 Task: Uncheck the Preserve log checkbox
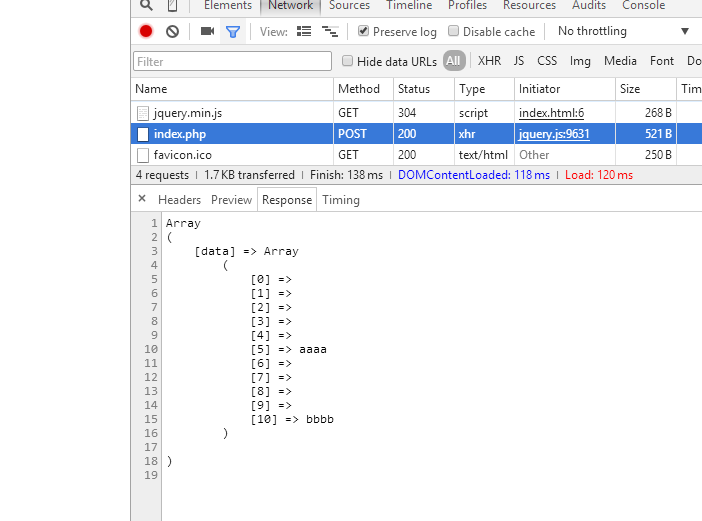[363, 31]
